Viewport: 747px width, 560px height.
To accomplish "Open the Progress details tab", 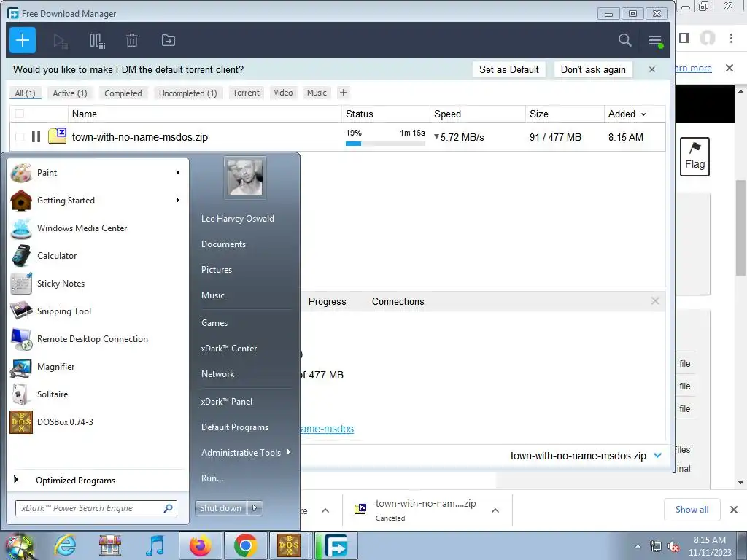I will [328, 301].
